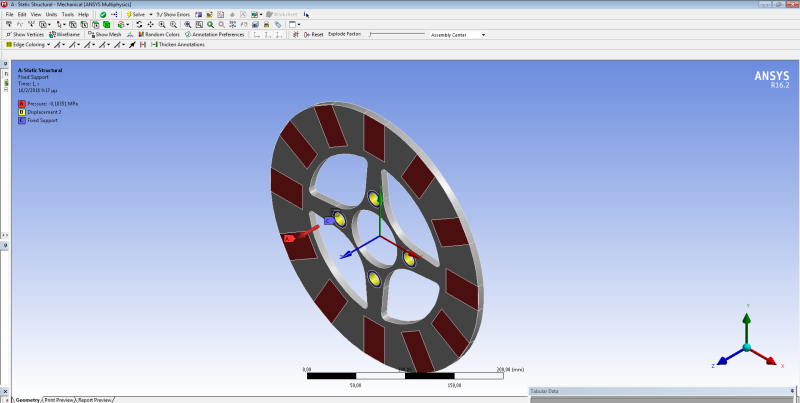Screen dimensions: 800x403
Task: Open the Units menu
Action: click(52, 14)
